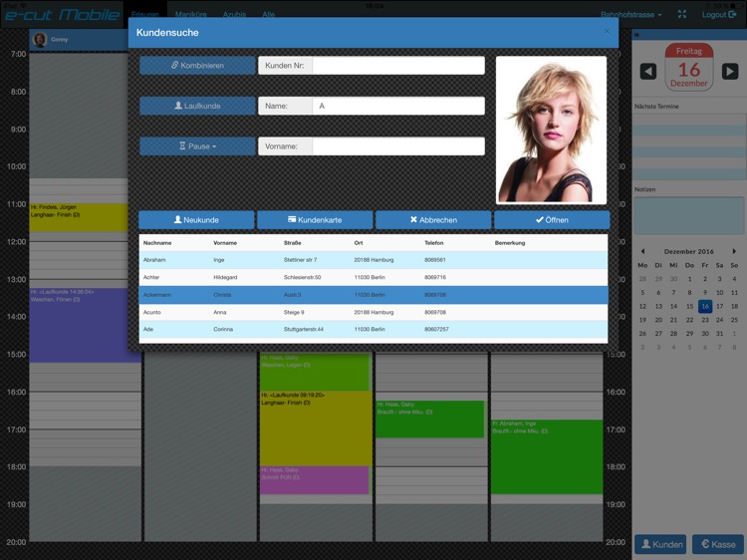This screenshot has width=747, height=560.
Task: Click the Nachname column header
Action: pos(157,242)
